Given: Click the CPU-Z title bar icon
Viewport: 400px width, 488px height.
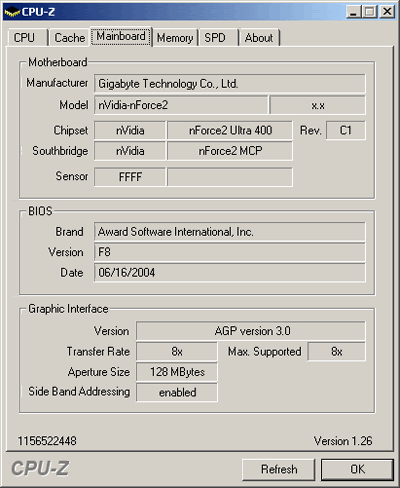Looking at the screenshot, I should coord(12,12).
